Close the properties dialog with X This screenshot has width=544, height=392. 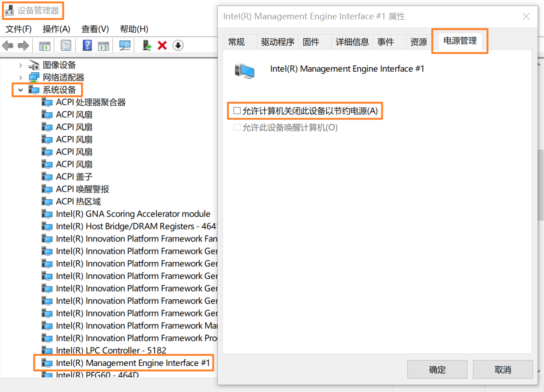click(526, 16)
